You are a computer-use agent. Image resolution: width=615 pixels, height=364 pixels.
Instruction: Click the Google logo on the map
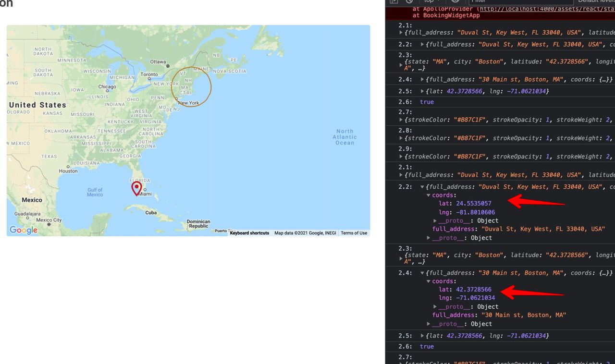tap(23, 231)
